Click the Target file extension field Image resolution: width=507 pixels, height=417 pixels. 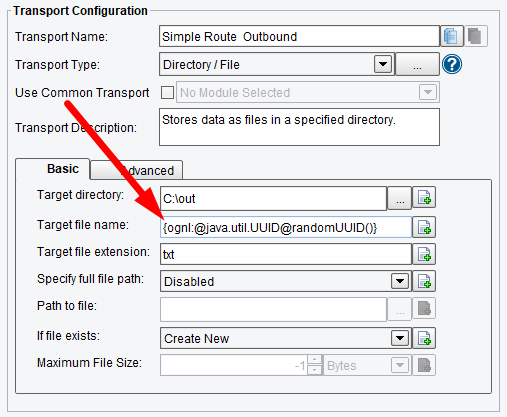click(x=286, y=254)
